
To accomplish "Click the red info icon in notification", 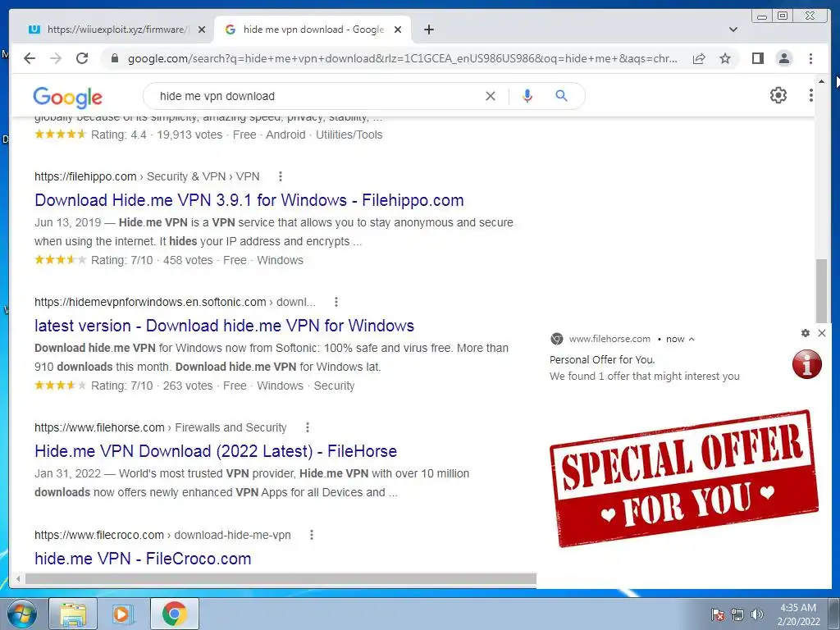I will [807, 364].
